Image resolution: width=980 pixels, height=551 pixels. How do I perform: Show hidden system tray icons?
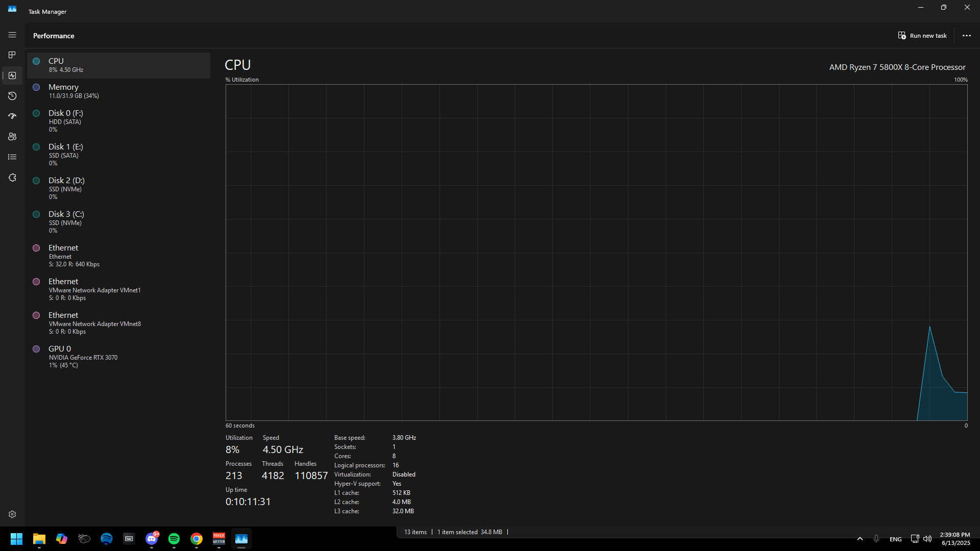click(x=860, y=539)
